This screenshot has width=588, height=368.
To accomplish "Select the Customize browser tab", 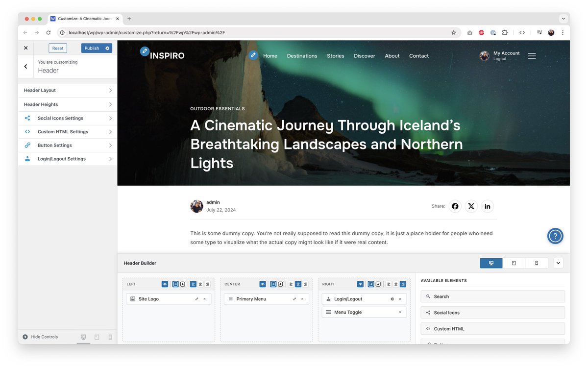I will point(85,19).
